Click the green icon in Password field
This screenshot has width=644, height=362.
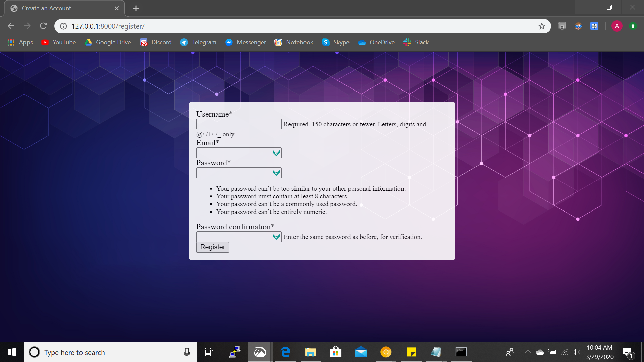click(x=276, y=173)
